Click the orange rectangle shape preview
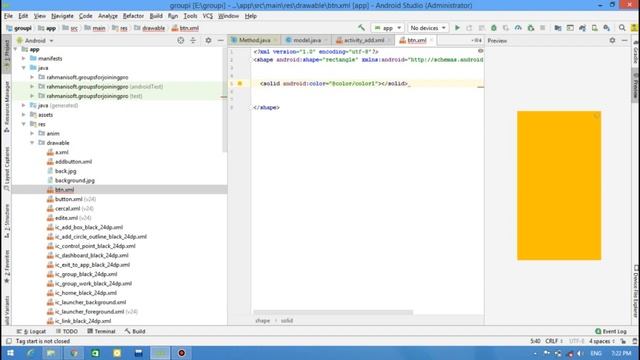Viewport: 640px width, 360px height. coord(559,185)
